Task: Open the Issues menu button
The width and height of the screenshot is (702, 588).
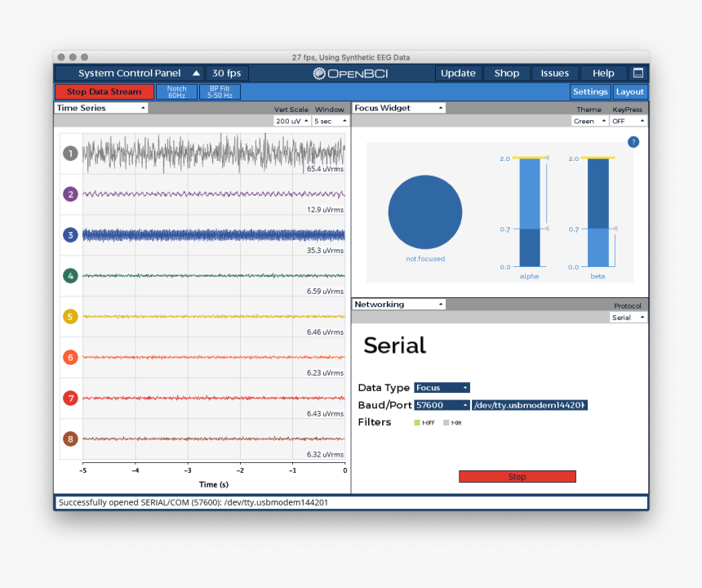Action: (x=555, y=73)
